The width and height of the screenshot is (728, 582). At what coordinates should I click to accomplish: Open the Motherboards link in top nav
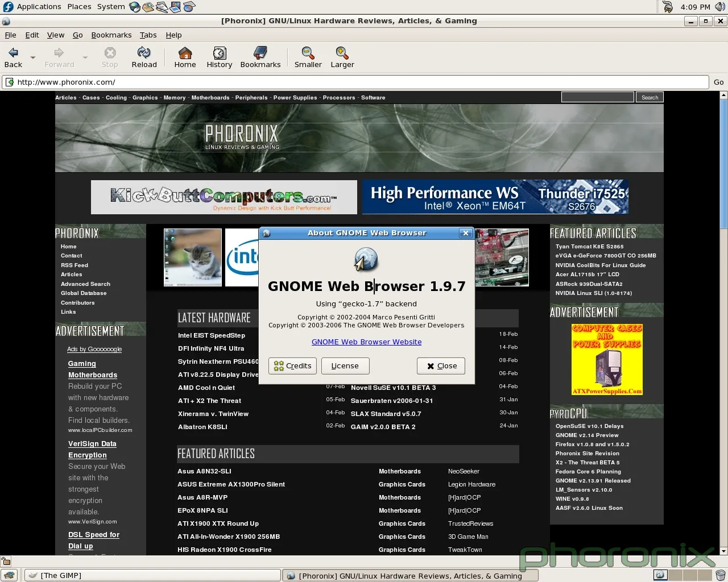click(210, 98)
